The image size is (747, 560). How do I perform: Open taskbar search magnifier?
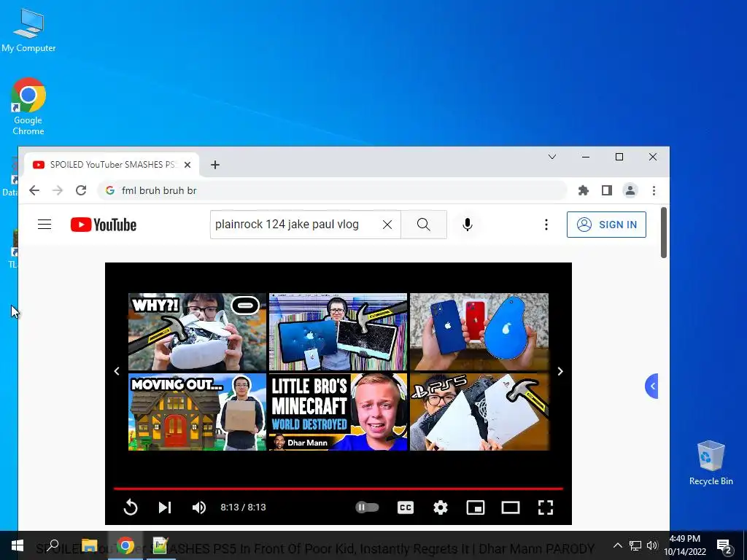click(53, 545)
